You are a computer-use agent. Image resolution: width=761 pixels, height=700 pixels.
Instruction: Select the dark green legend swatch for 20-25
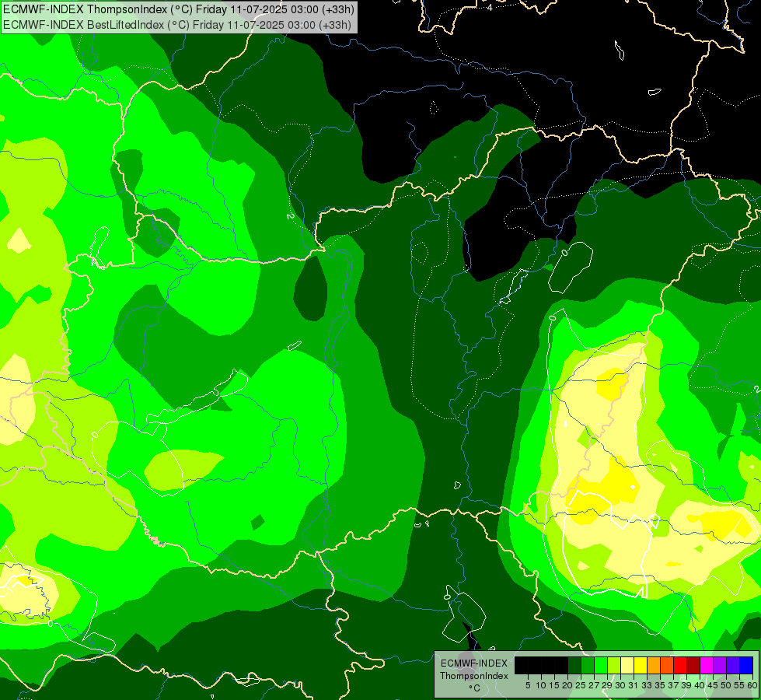[x=574, y=665]
